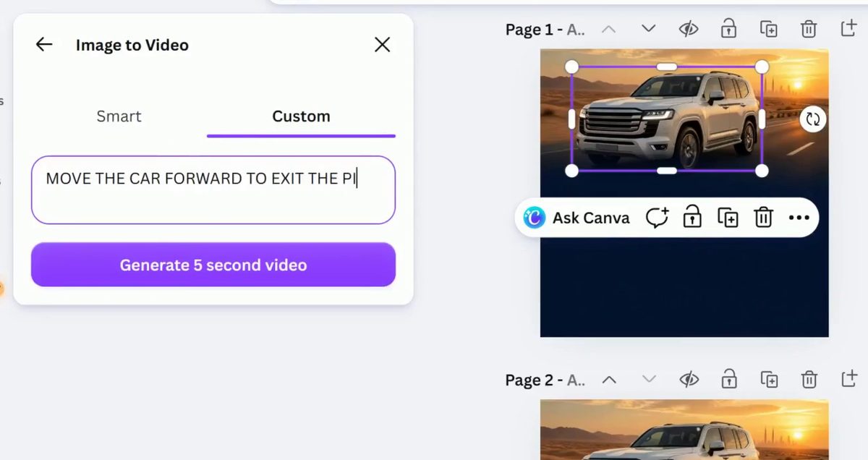
Task: Select the car image on Page 1
Action: click(x=666, y=119)
